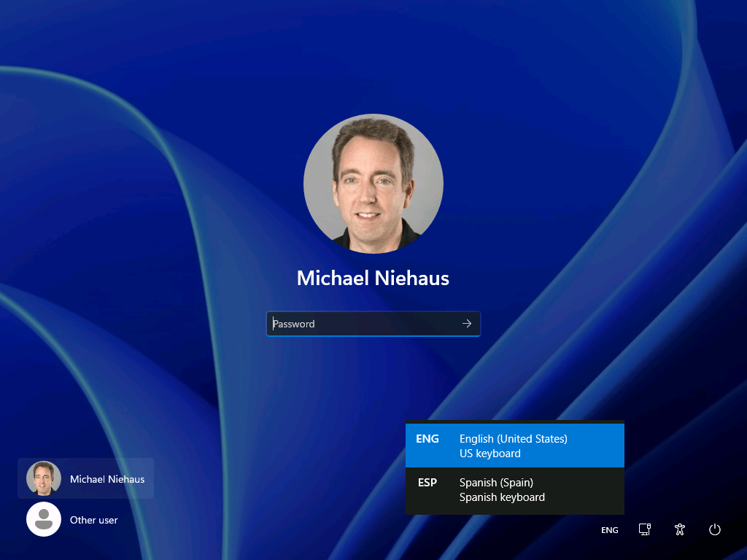Click the Other user avatar icon
The height and width of the screenshot is (560, 747).
point(44,520)
